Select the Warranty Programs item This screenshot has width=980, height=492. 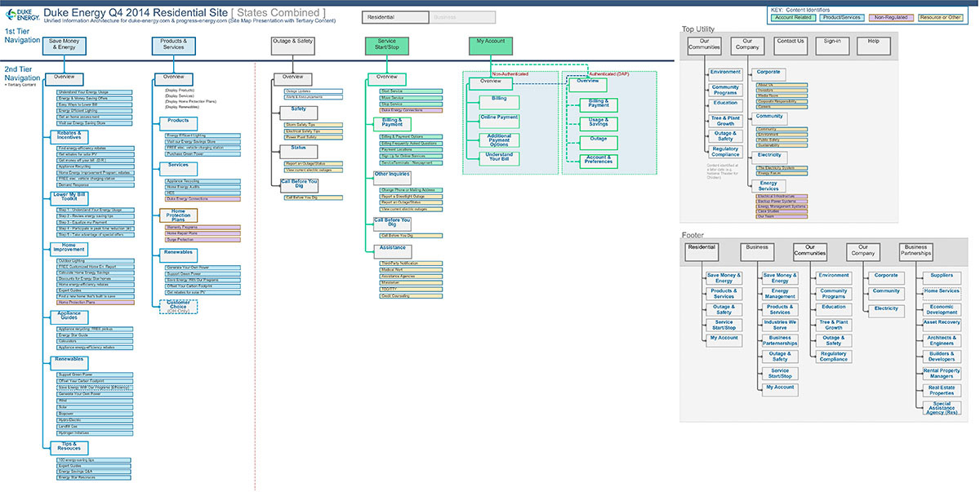click(x=203, y=227)
